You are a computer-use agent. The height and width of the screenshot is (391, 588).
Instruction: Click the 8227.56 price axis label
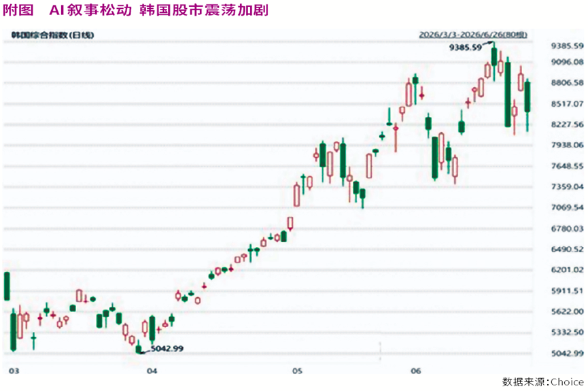pyautogui.click(x=567, y=124)
